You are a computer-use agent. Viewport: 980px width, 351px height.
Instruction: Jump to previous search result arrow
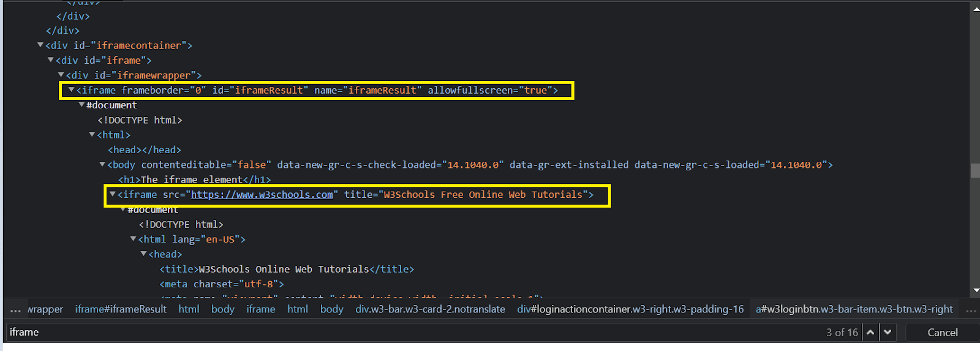click(870, 332)
